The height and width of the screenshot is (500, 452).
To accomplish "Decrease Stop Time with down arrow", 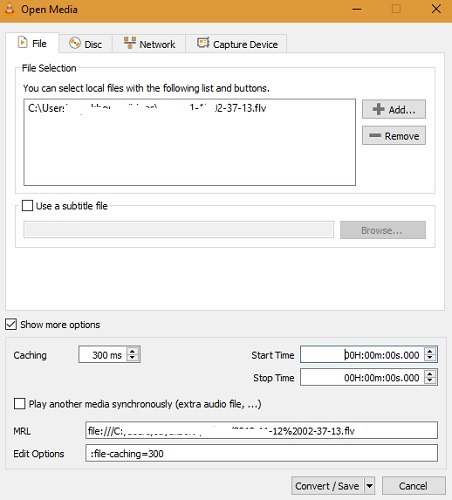I will click(430, 381).
